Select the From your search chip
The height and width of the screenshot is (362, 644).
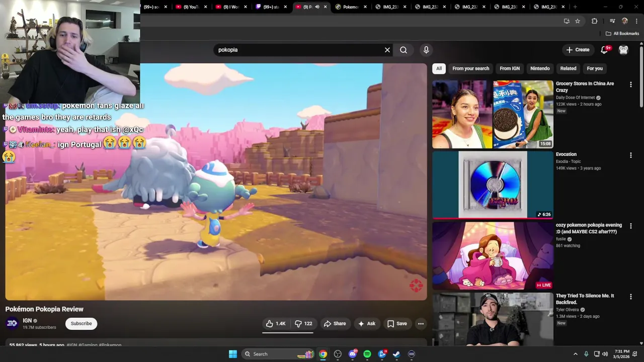[470, 68]
